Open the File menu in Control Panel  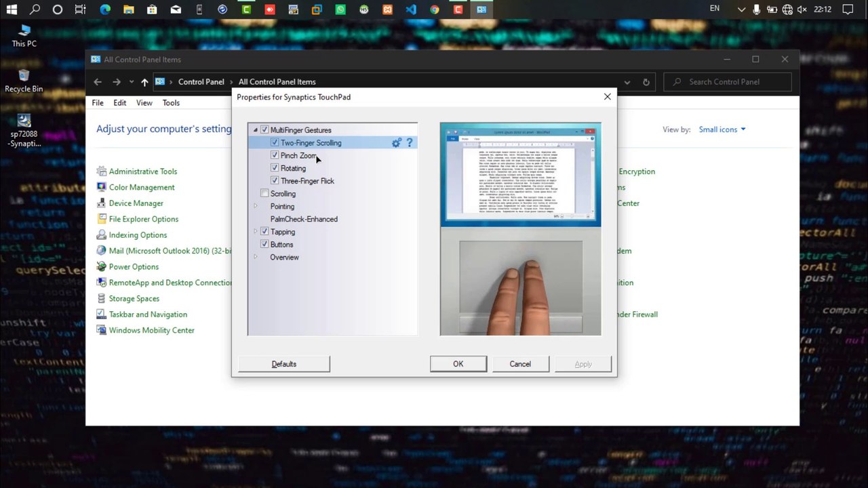pyautogui.click(x=98, y=103)
